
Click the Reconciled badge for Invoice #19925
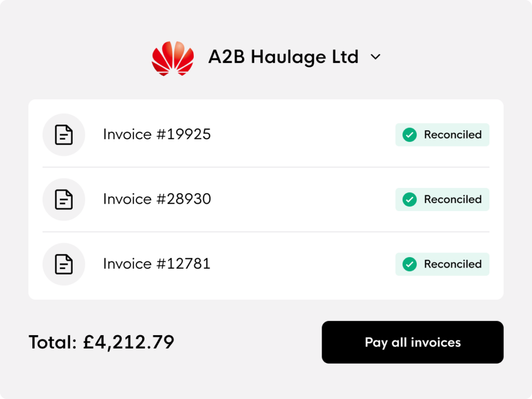(x=443, y=135)
